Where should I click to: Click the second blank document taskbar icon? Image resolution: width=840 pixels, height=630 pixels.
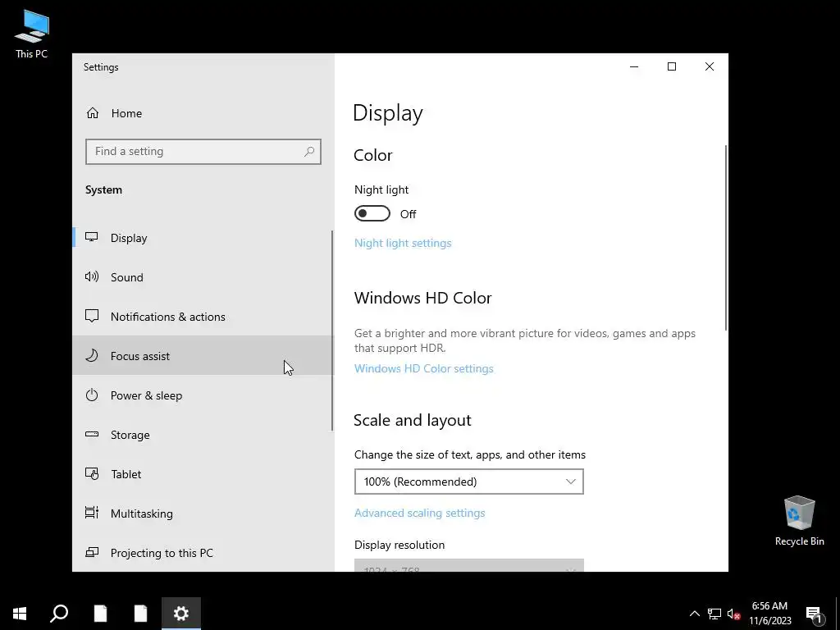click(140, 614)
